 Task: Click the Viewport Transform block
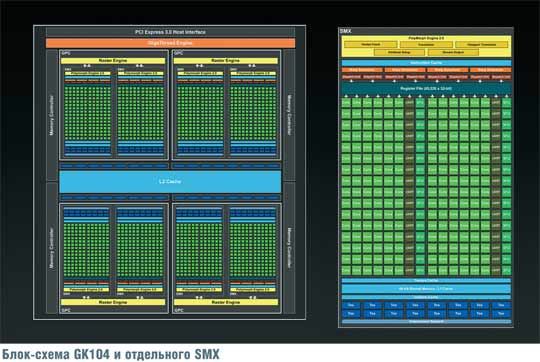pyautogui.click(x=481, y=45)
